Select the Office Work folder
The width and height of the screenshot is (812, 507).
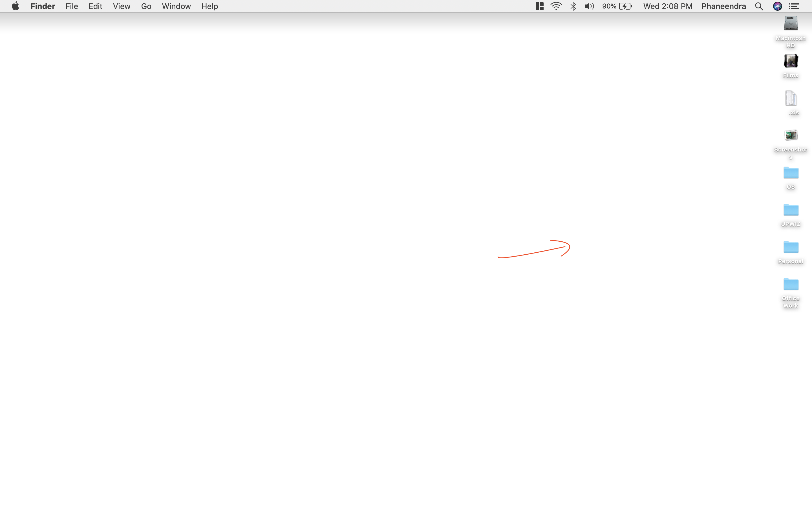791,285
